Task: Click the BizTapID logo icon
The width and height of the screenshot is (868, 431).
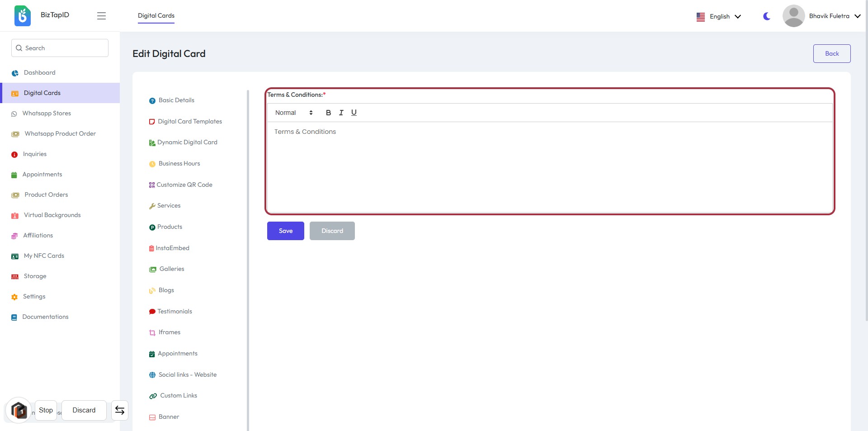Action: (x=22, y=16)
